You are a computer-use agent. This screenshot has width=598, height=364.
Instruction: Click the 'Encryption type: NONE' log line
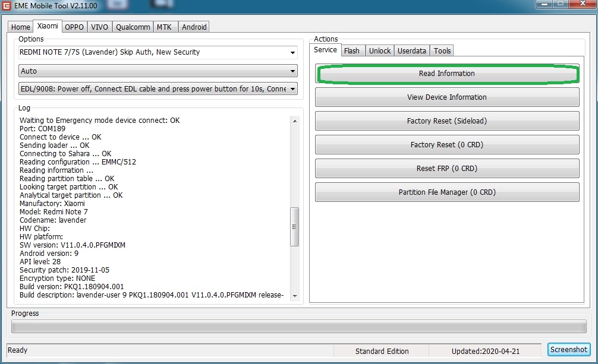click(x=57, y=278)
